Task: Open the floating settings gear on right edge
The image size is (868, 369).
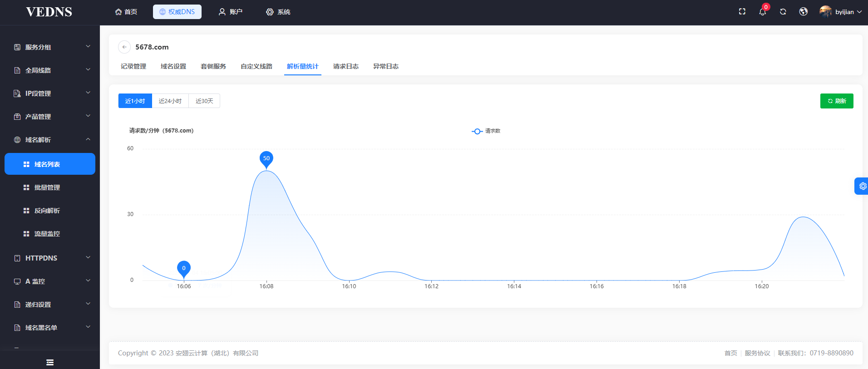Action: click(862, 186)
